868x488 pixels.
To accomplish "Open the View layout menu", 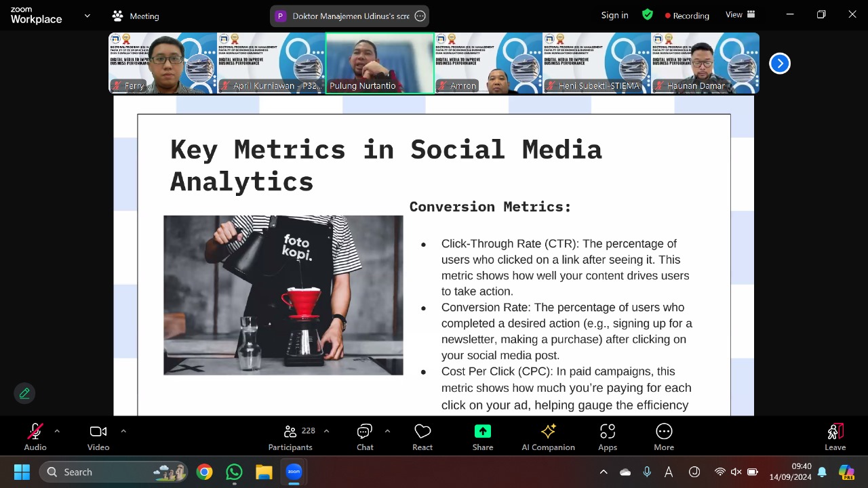I will 740,15.
